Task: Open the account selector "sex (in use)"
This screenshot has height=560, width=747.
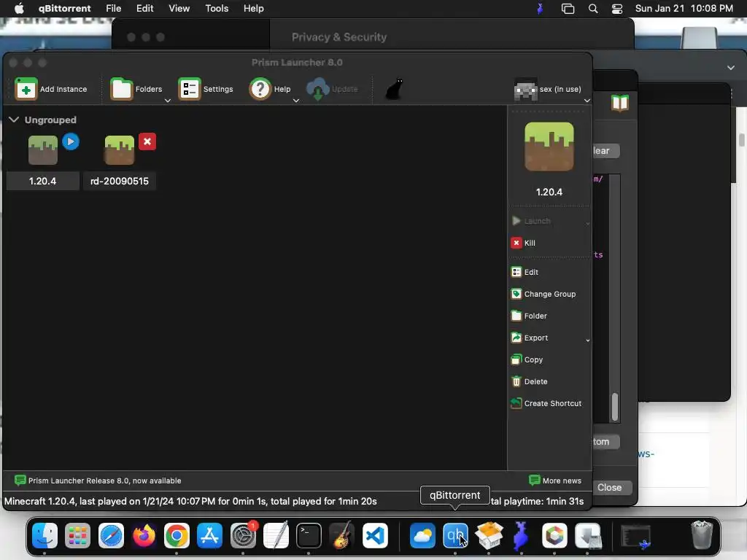Action: pos(548,89)
